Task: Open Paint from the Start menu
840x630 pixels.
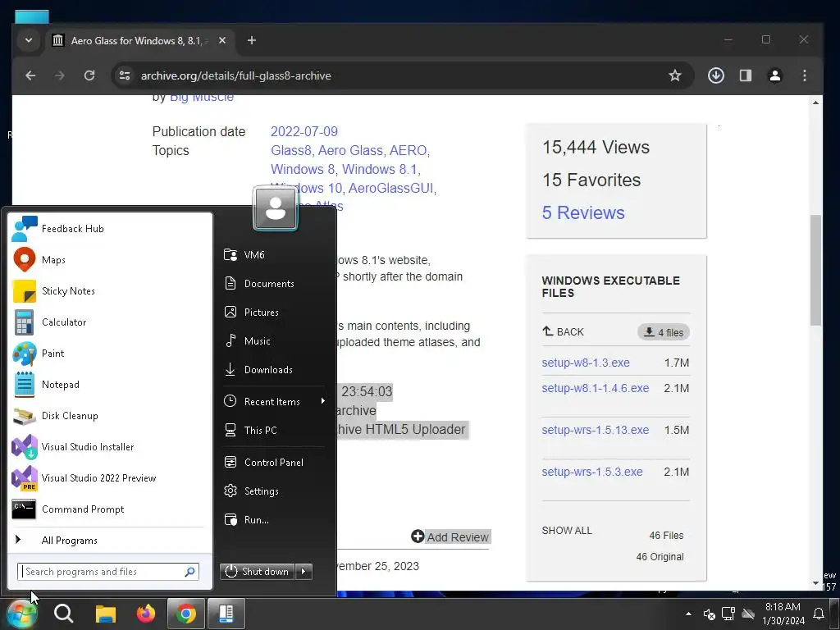Action: click(110, 354)
